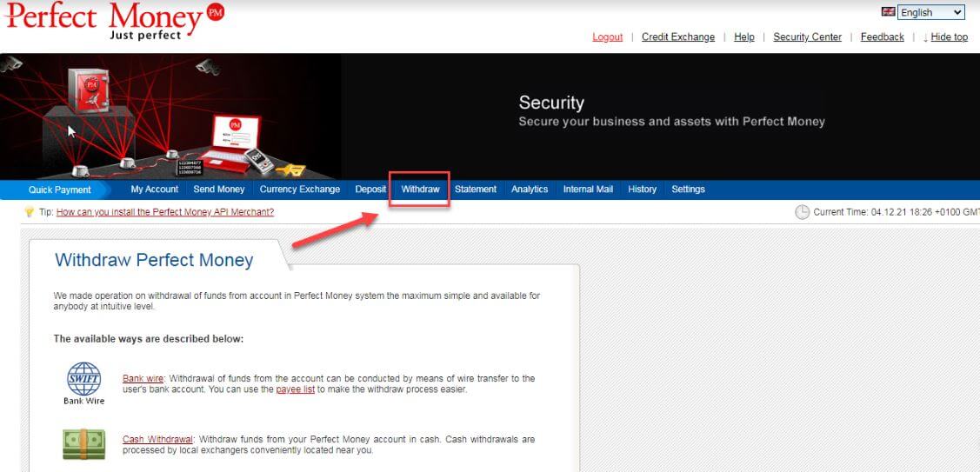
Task: Select the Quick Payment tab
Action: tap(60, 190)
